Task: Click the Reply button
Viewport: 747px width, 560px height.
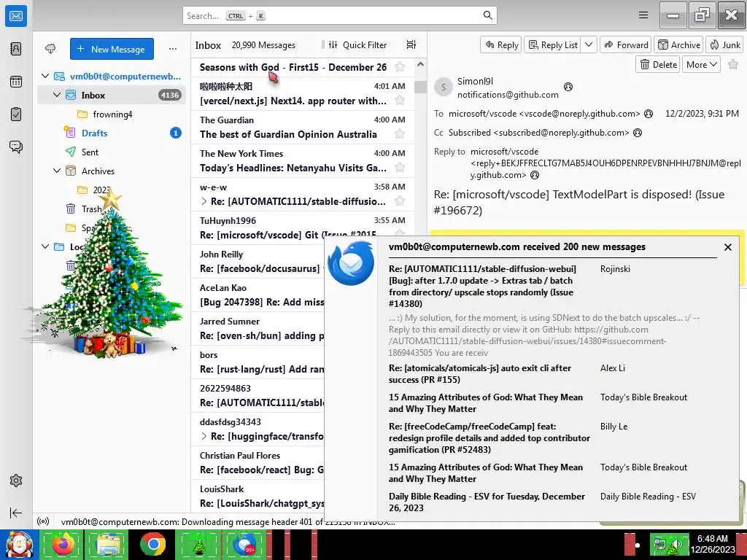Action: 501,44
